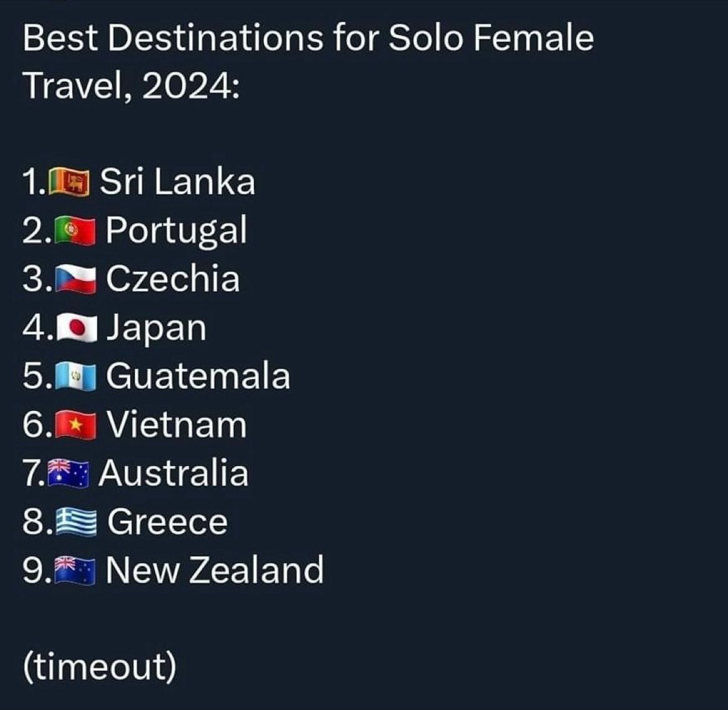Image resolution: width=728 pixels, height=710 pixels.
Task: Click the Czechia flag emoji
Action: [x=76, y=279]
